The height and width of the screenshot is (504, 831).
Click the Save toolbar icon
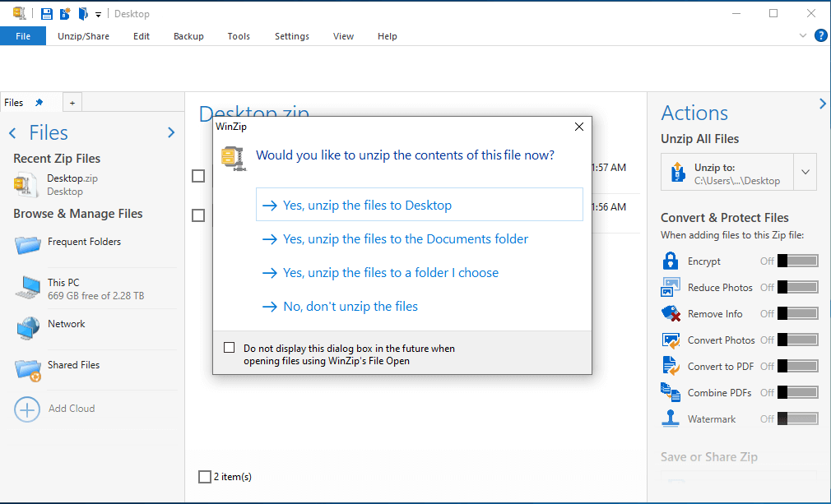tap(46, 13)
